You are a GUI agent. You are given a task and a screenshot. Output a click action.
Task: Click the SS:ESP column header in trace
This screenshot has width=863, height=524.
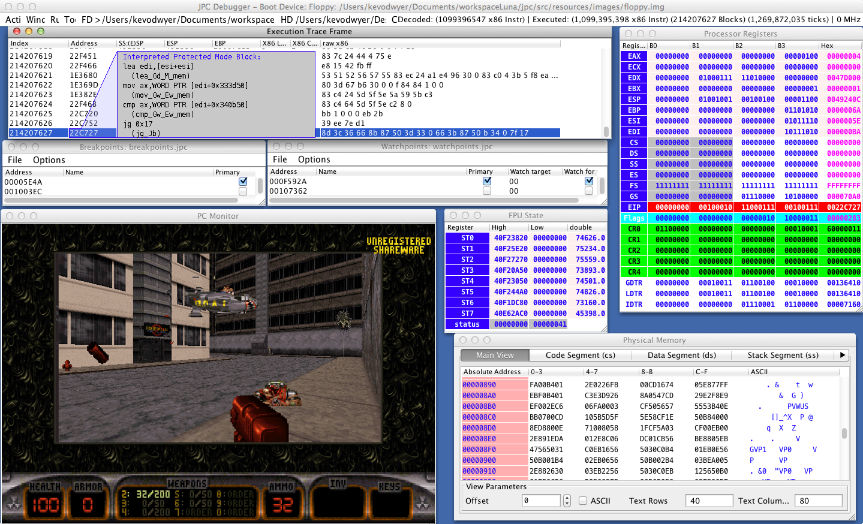tap(140, 43)
